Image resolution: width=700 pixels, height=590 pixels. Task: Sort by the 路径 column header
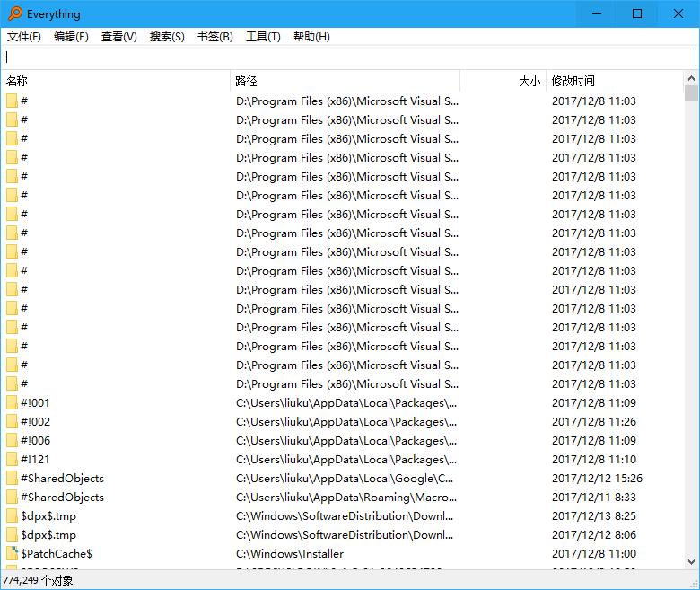pyautogui.click(x=345, y=81)
